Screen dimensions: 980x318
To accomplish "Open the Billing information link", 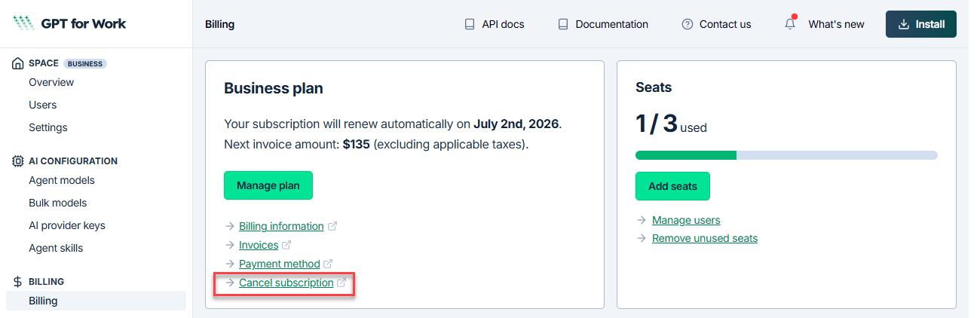I will [281, 226].
